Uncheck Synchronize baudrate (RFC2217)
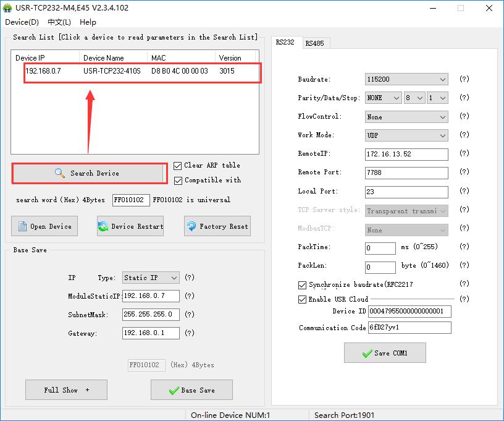Image resolution: width=504 pixels, height=421 pixels. (302, 285)
